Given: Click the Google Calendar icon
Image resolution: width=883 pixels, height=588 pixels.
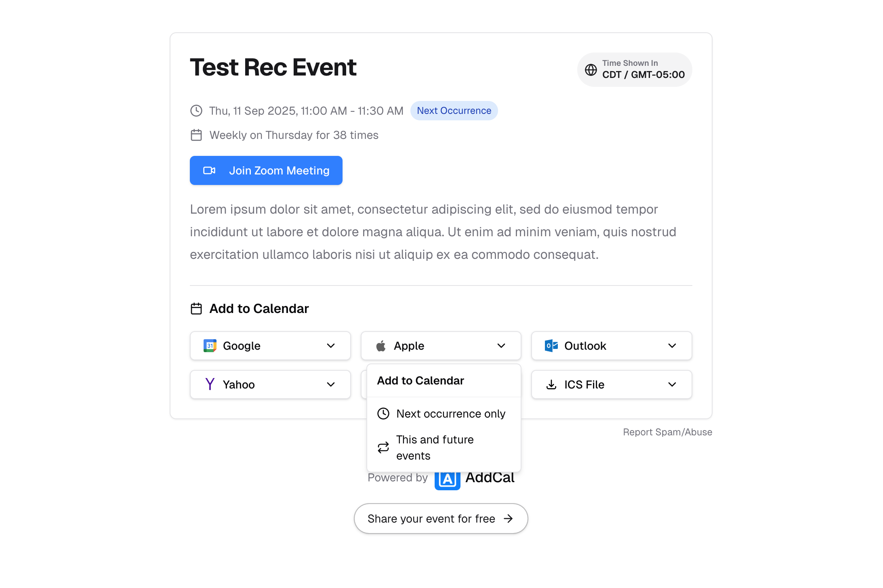Looking at the screenshot, I should click(209, 346).
